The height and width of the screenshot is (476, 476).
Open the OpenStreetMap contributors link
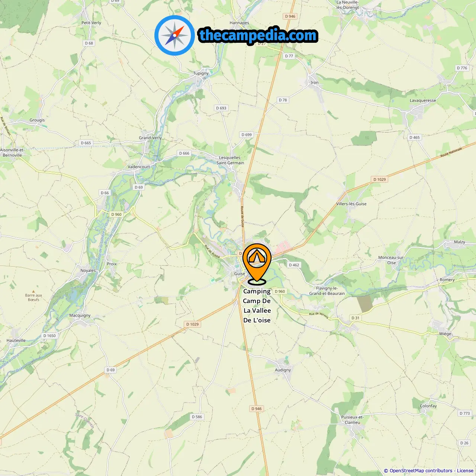[421, 471]
